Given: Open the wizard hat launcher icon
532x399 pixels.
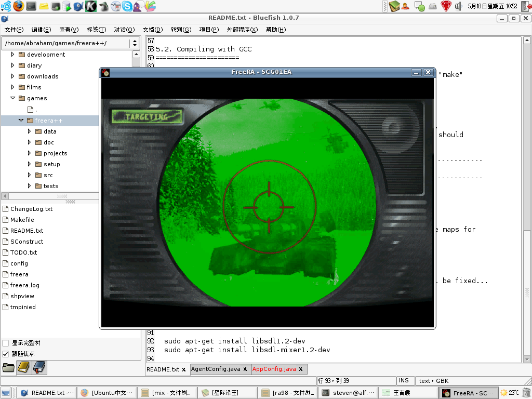Looking at the screenshot, I should [104, 6].
